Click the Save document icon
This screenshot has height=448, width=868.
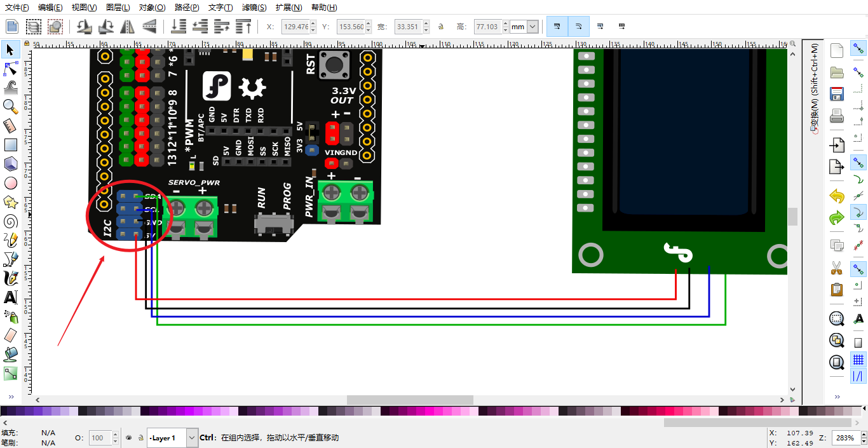[837, 94]
